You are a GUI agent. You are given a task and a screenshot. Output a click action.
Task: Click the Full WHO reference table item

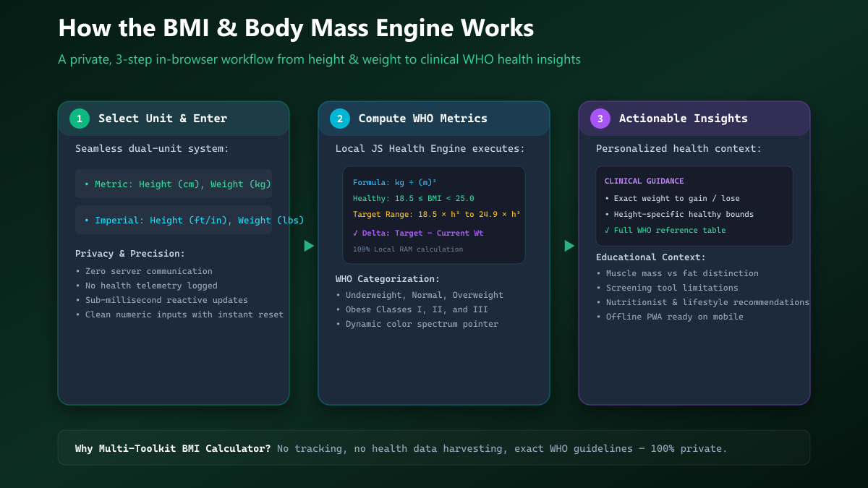coord(665,230)
